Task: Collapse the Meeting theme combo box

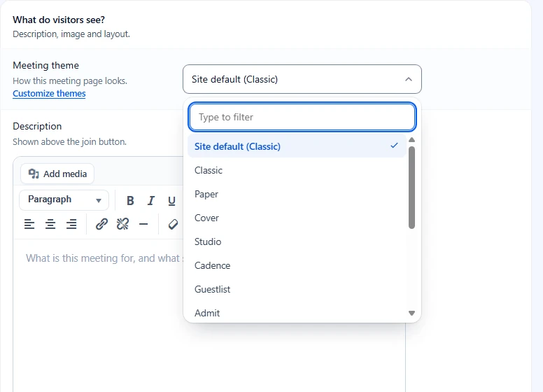Action: [302, 79]
